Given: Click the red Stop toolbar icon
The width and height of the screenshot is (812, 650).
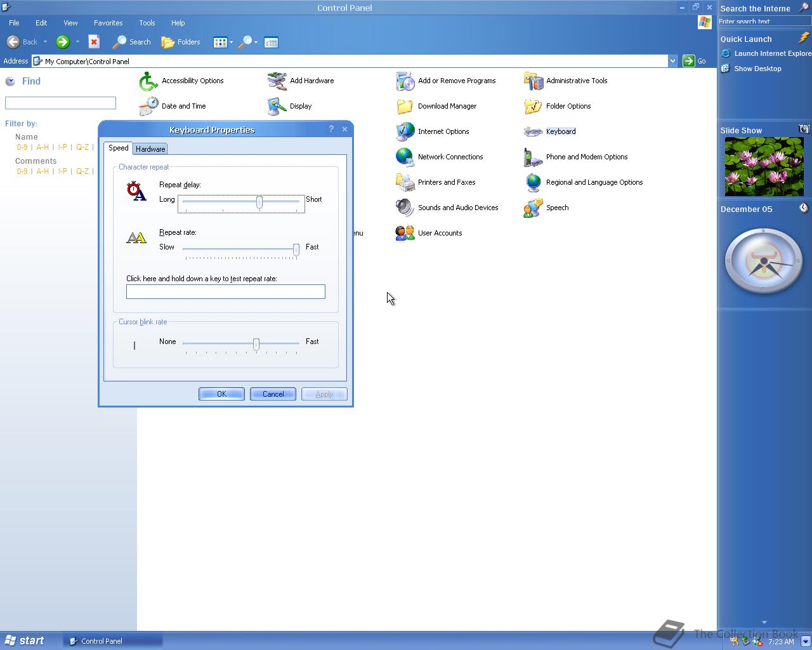Looking at the screenshot, I should tap(94, 42).
